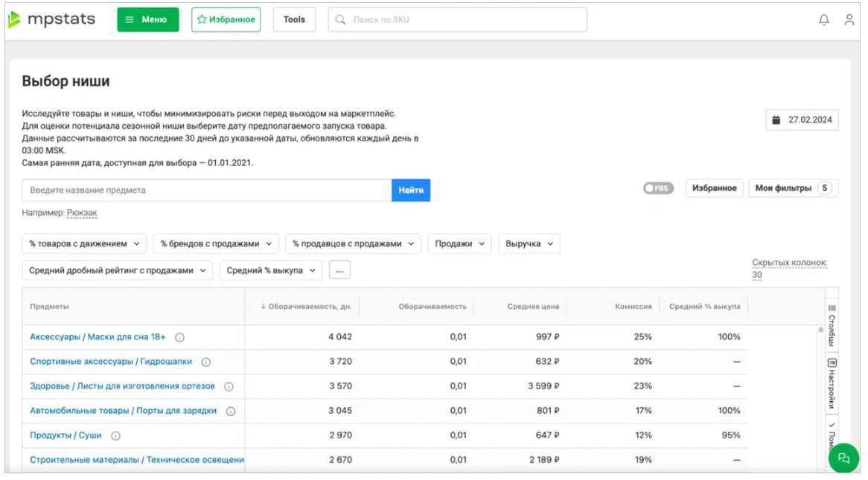The height and width of the screenshot is (480, 868).
Task: Toggle the FBS switch
Action: pos(658,188)
